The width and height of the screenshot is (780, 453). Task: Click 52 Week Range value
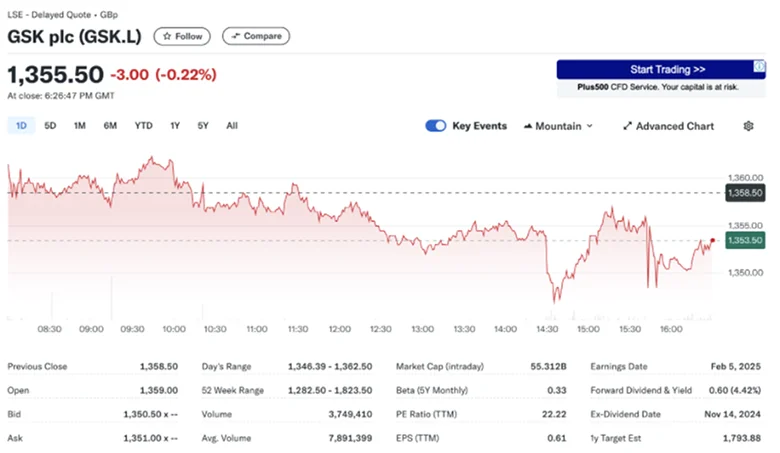coord(330,390)
